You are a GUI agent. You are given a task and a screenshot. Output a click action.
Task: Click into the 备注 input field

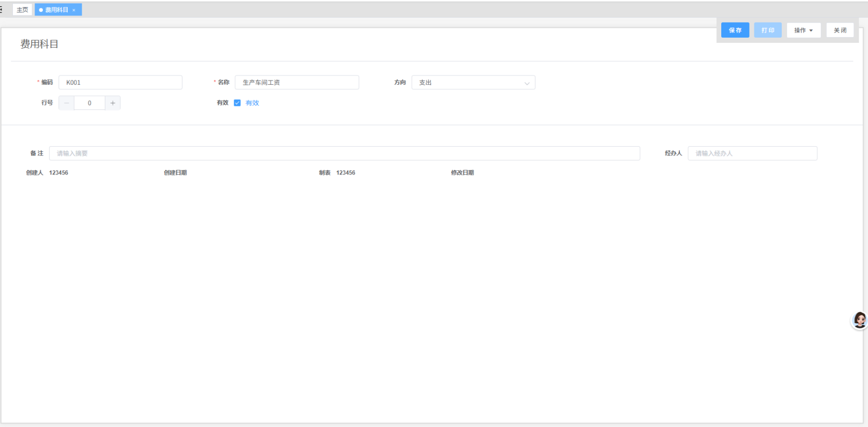tap(344, 153)
